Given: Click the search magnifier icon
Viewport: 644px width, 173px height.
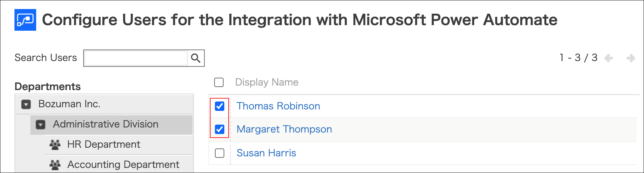Looking at the screenshot, I should [x=196, y=58].
